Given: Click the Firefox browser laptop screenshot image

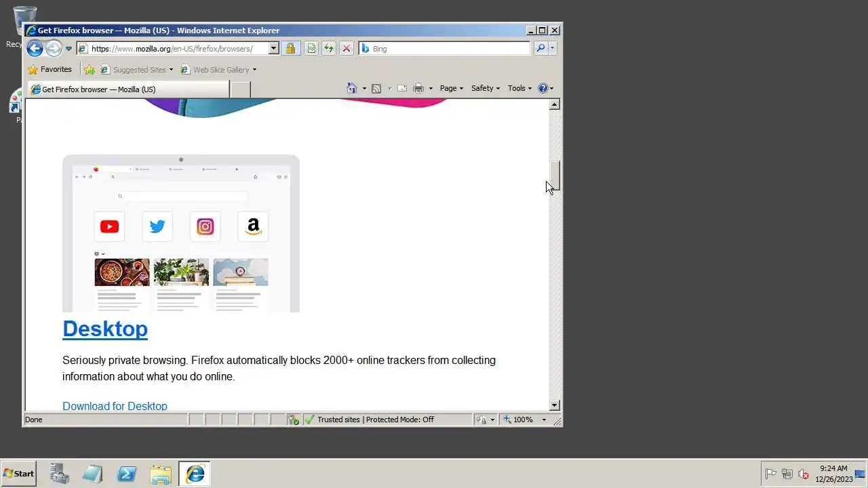Looking at the screenshot, I should click(181, 233).
